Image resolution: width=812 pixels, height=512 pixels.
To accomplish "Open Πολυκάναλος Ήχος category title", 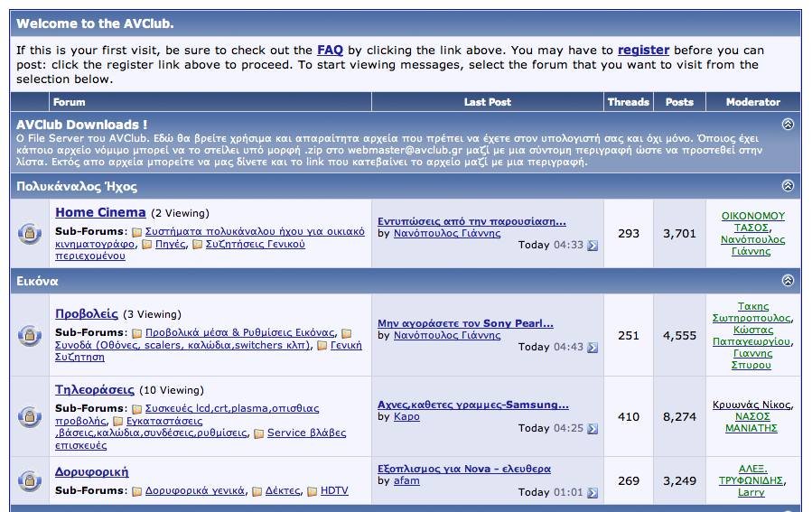I will [77, 186].
